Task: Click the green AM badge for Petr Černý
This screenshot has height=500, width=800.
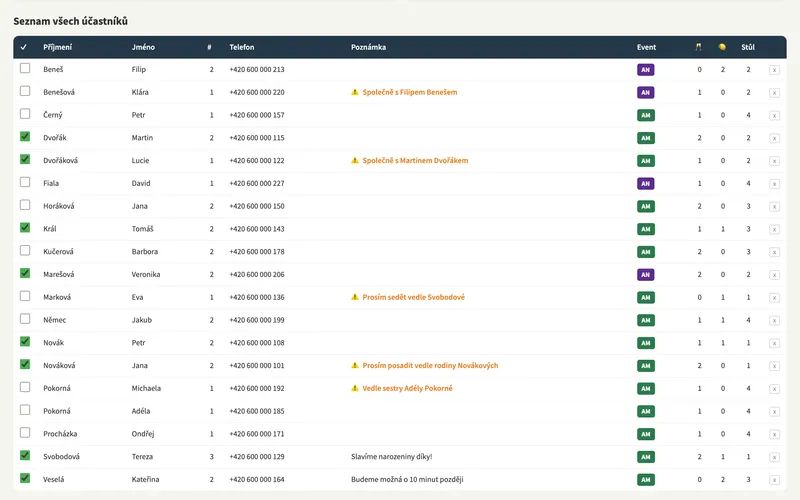Action: [x=645, y=115]
